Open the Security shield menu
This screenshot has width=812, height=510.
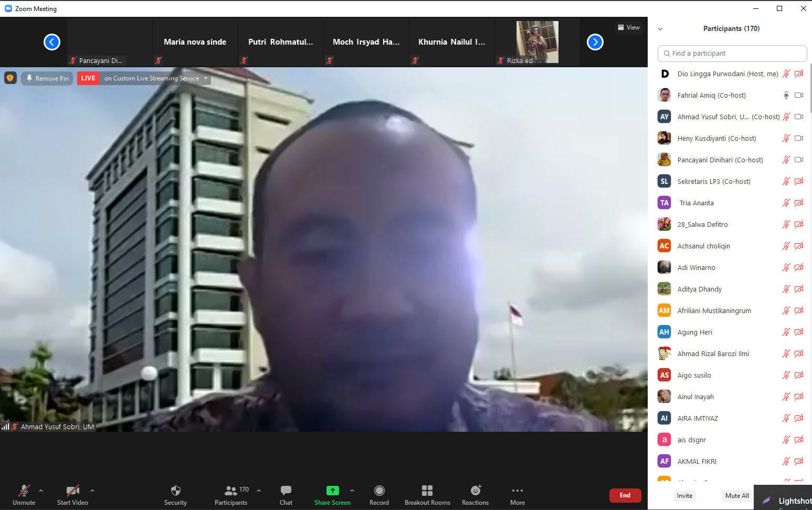coord(175,491)
